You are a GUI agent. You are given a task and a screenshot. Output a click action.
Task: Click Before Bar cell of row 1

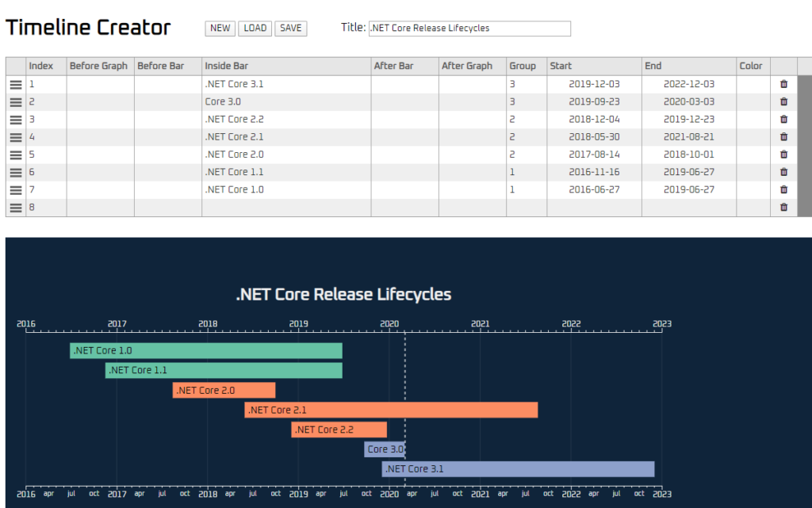pos(168,84)
